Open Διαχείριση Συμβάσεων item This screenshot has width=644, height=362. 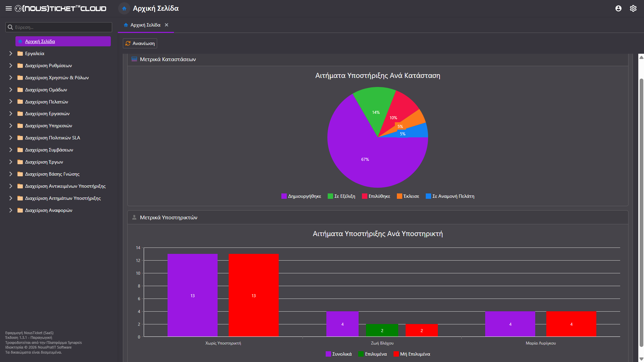pos(49,150)
